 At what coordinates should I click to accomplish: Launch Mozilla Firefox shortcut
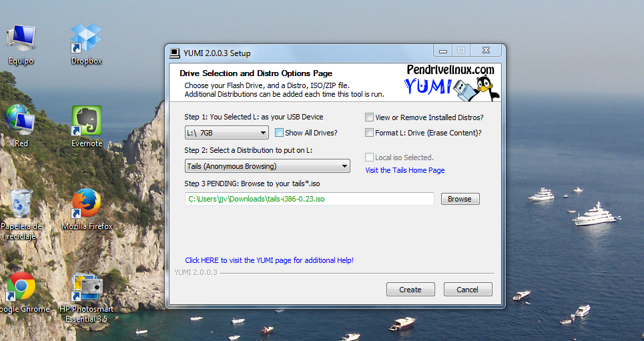pyautogui.click(x=87, y=209)
